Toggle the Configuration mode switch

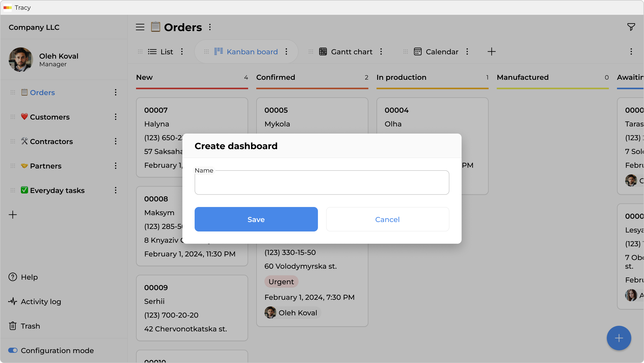pyautogui.click(x=13, y=351)
